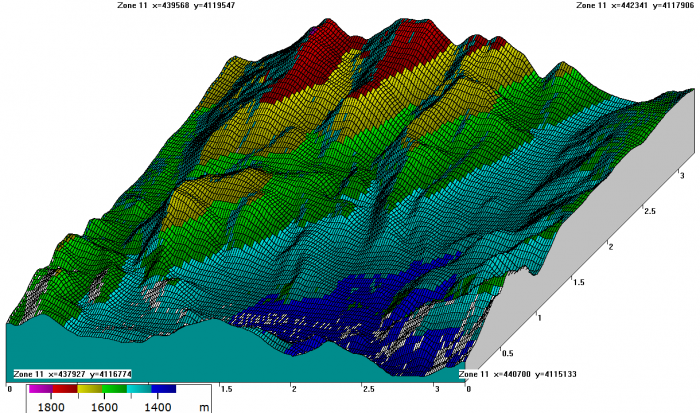Image resolution: width=700 pixels, height=413 pixels.
Task: Click the '2.5' tick on the diagonal side axis
Action: [650, 211]
